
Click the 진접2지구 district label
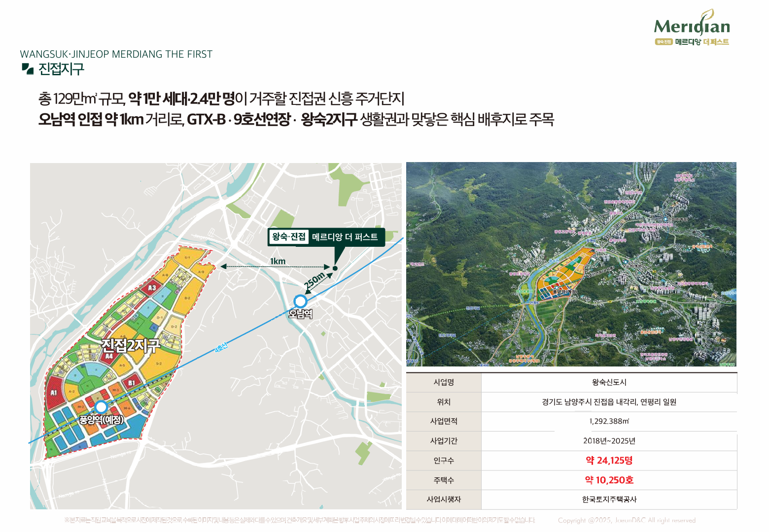pos(130,345)
